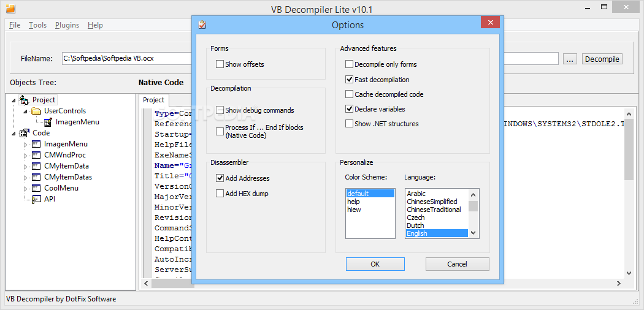Click Cancel in Options dialog
This screenshot has height=310, width=644.
point(457,264)
